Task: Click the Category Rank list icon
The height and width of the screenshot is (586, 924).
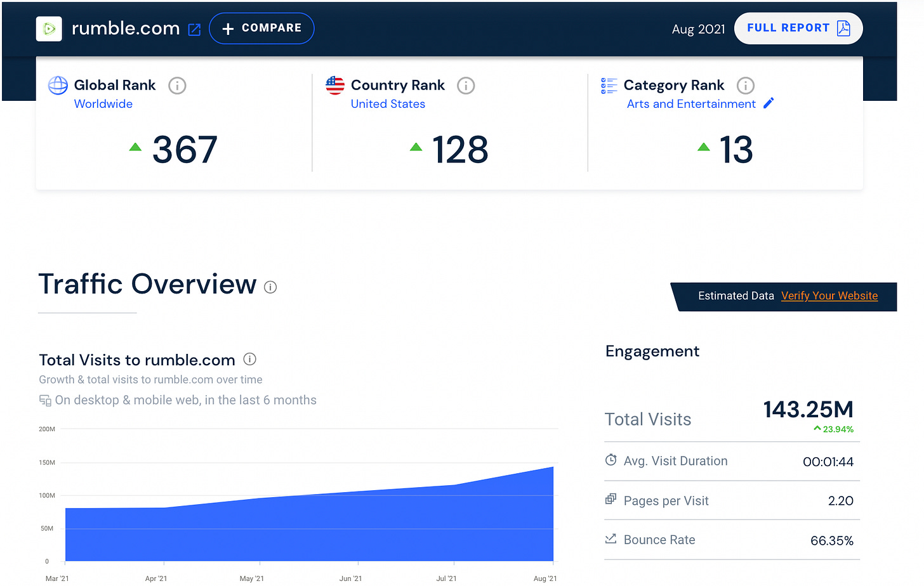Action: pyautogui.click(x=609, y=86)
